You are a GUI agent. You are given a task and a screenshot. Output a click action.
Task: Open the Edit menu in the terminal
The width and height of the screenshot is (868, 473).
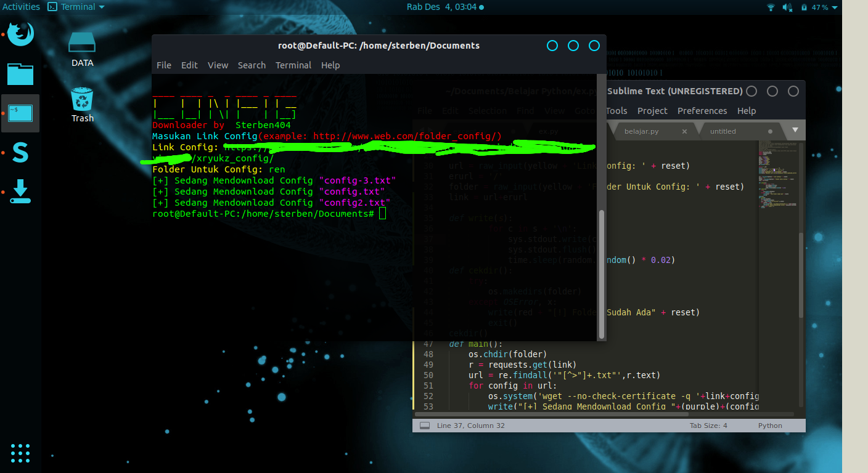coord(189,65)
